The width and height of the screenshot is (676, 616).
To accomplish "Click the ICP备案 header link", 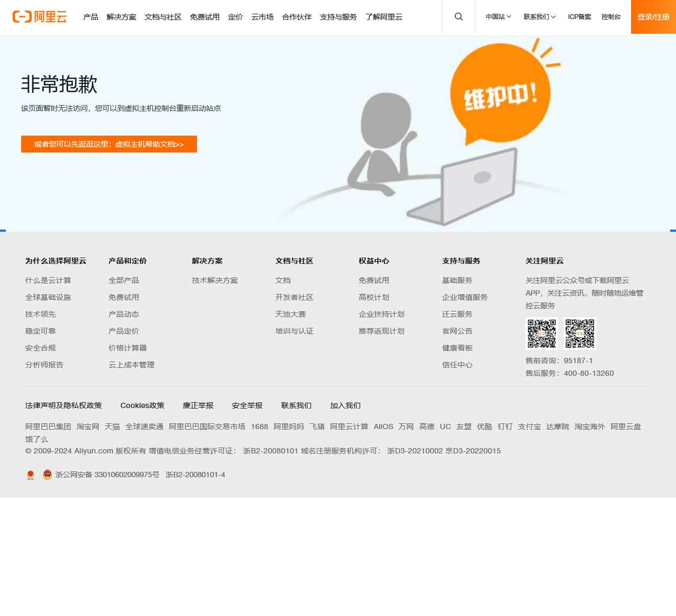I will 579,17.
